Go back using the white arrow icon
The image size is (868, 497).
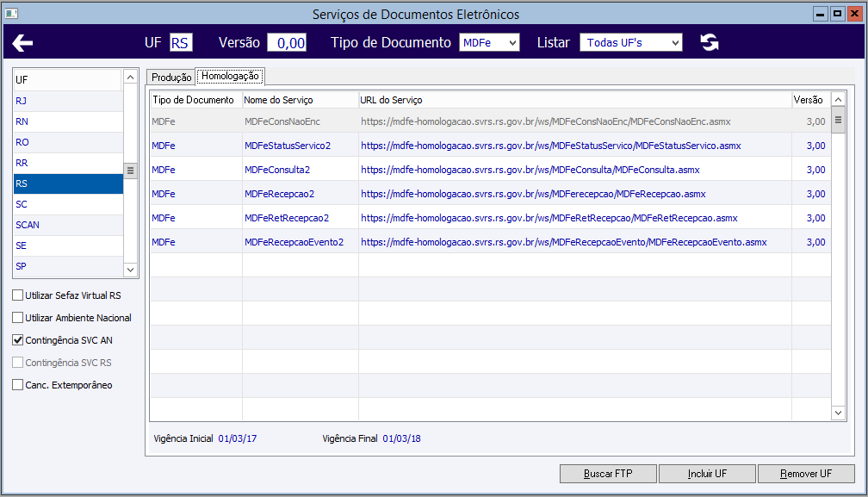point(22,42)
